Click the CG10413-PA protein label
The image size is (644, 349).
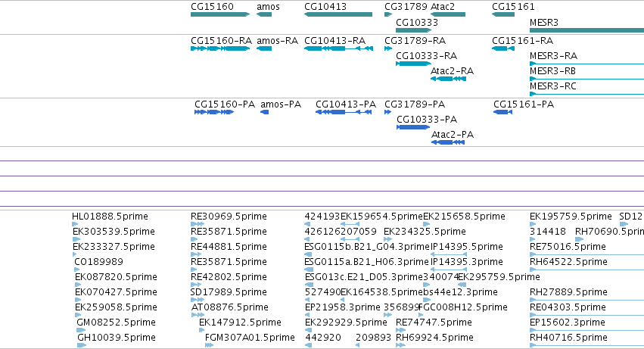pos(346,104)
